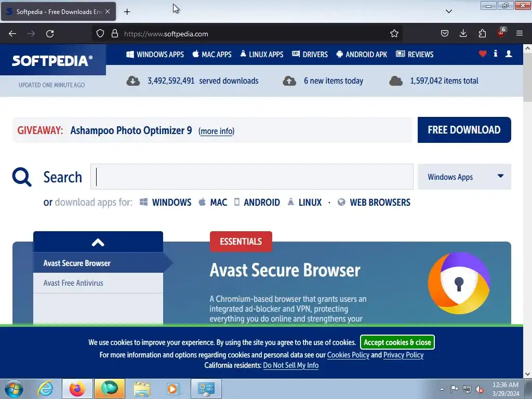
Task: Click the magnifying glass search icon
Action: (x=22, y=177)
